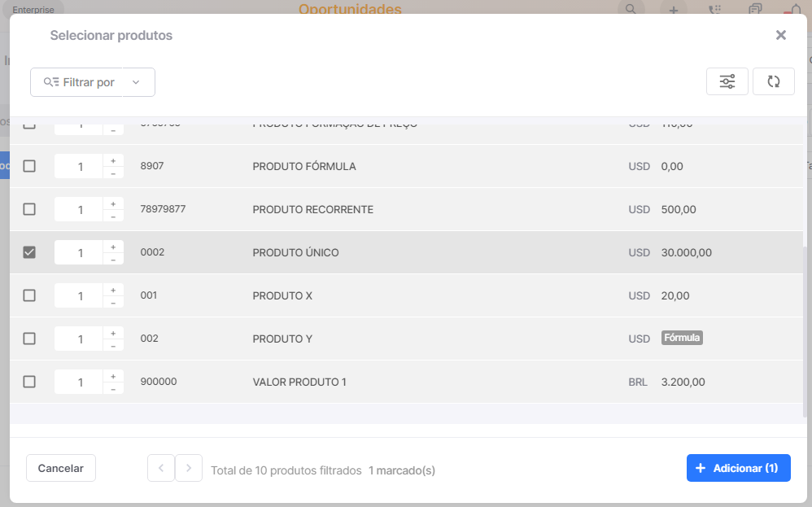
Task: Open the filter settings sliders icon
Action: [x=727, y=81]
